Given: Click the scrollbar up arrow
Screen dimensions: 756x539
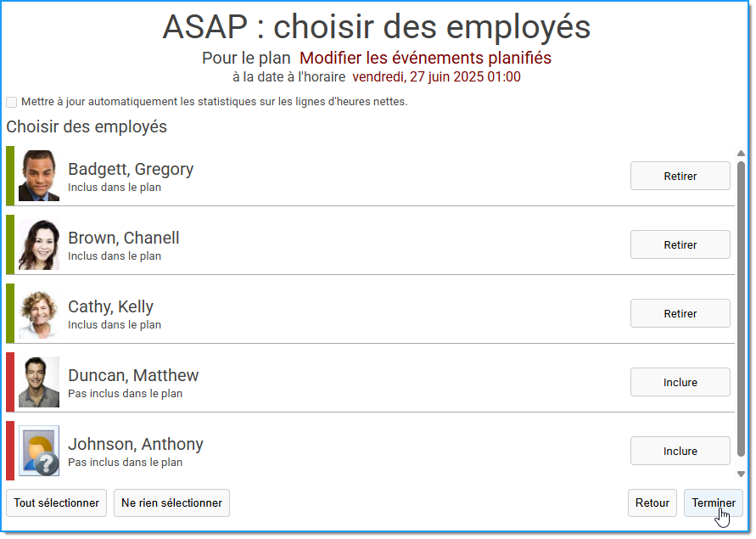Looking at the screenshot, I should click(741, 154).
